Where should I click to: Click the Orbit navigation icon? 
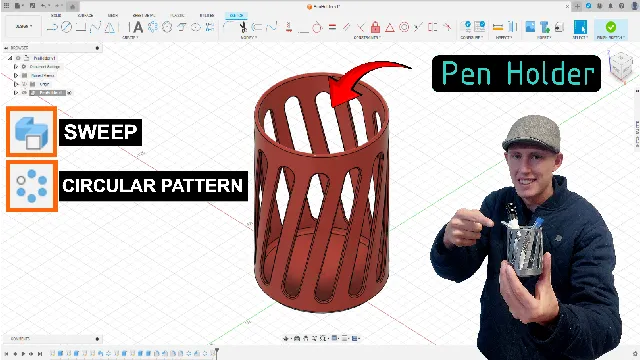(x=286, y=338)
